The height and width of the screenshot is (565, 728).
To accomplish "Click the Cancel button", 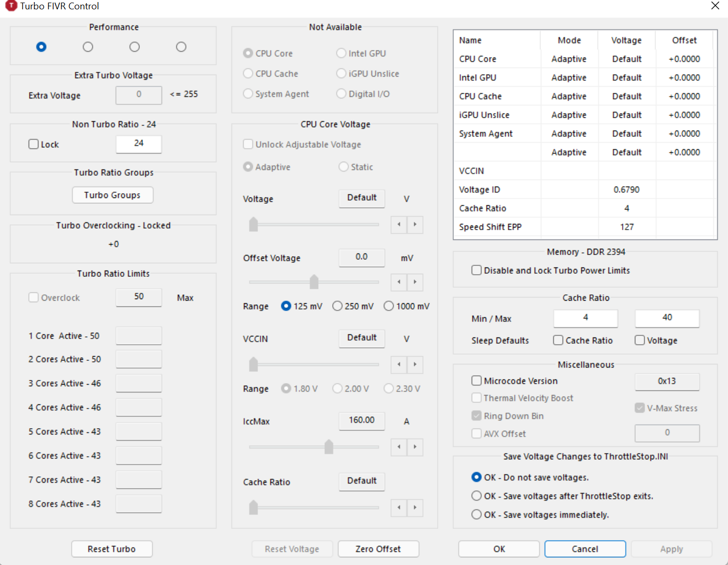I will (585, 549).
